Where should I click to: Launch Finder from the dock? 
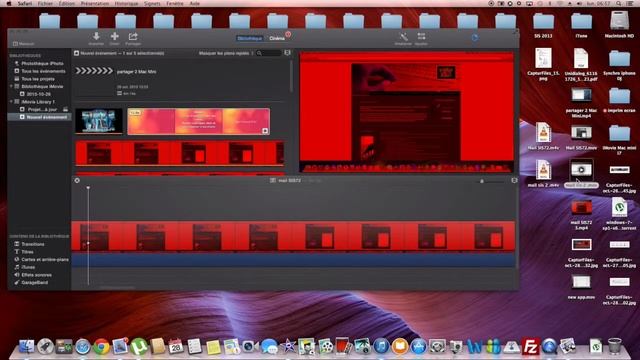coord(27,347)
